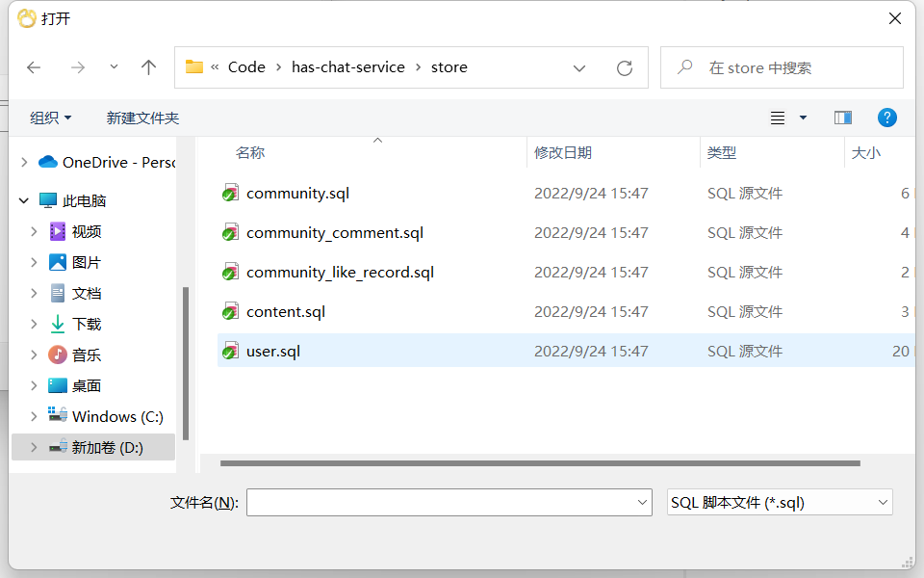Select 此电脑 in the navigation pane
Viewport: 924px width, 578px height.
tap(72, 201)
